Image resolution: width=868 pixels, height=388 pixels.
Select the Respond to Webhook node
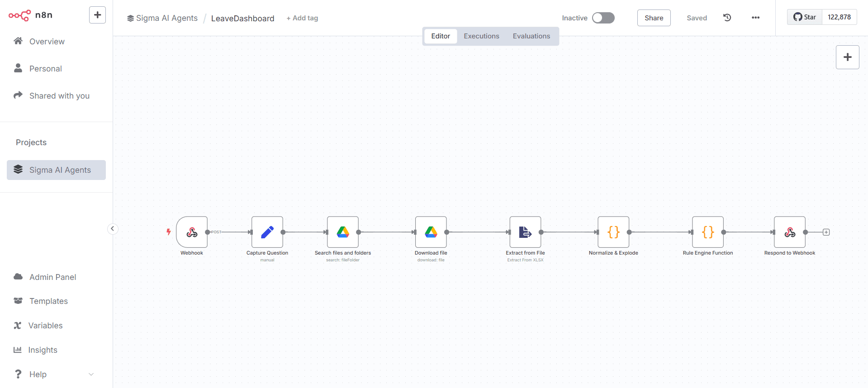tap(790, 232)
